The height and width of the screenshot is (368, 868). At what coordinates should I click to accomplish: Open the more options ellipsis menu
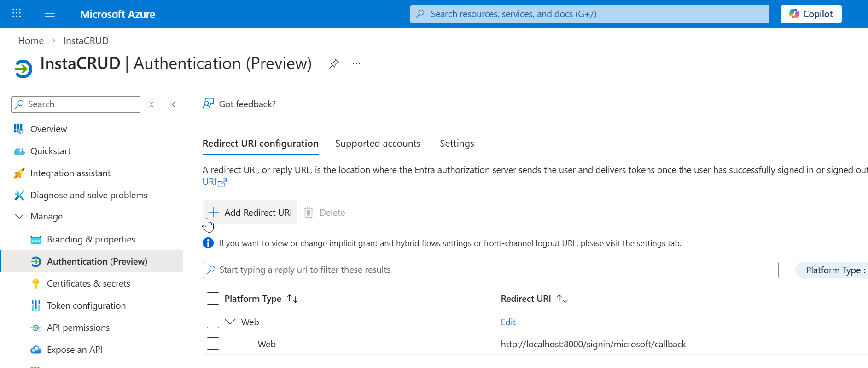(356, 64)
